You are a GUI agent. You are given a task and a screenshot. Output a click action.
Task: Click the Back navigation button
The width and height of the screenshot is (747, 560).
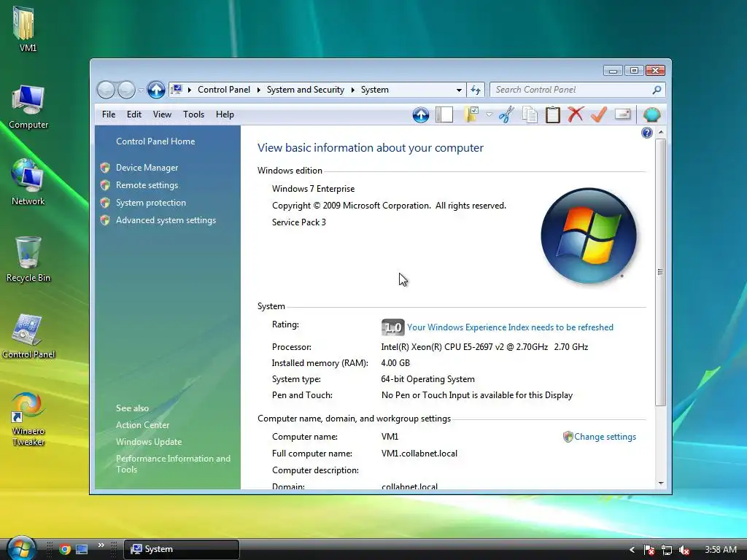(x=106, y=90)
